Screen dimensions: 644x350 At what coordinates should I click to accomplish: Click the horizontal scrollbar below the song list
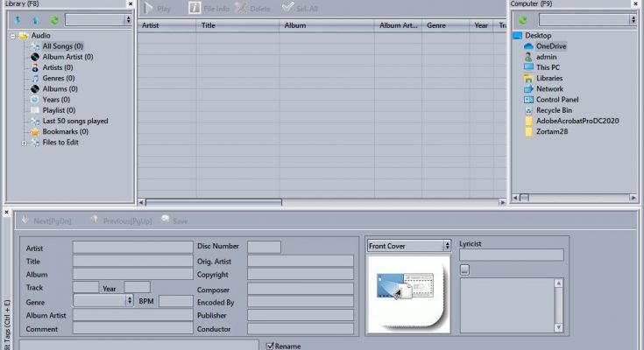[x=210, y=202]
